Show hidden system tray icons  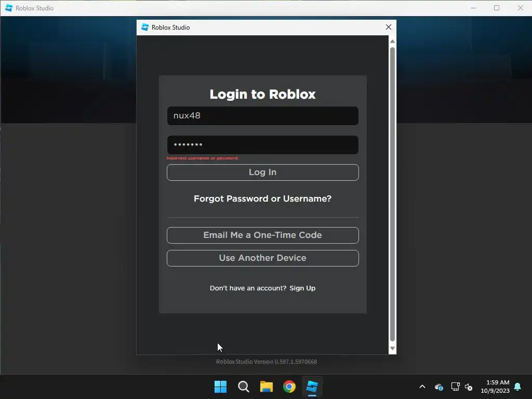[422, 387]
